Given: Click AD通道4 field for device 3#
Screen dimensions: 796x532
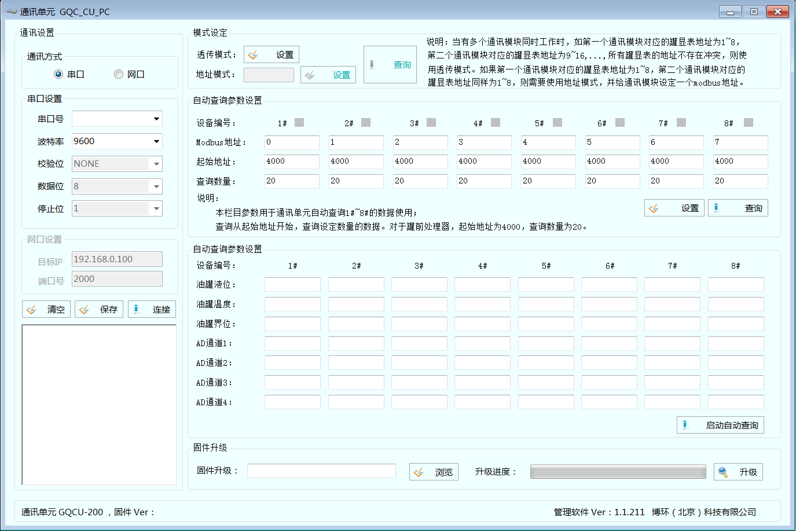Looking at the screenshot, I should point(419,402).
